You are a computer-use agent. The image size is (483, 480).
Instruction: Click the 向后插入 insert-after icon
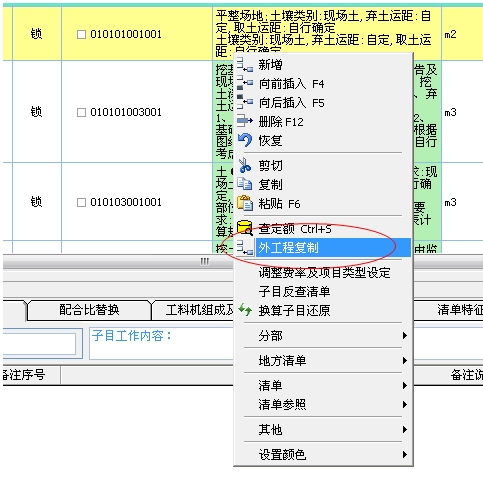point(245,102)
